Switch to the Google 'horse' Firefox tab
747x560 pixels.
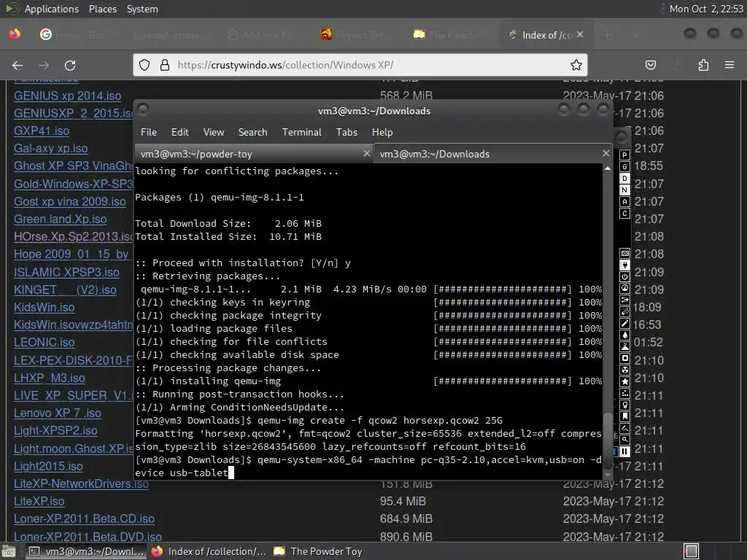coord(77,35)
